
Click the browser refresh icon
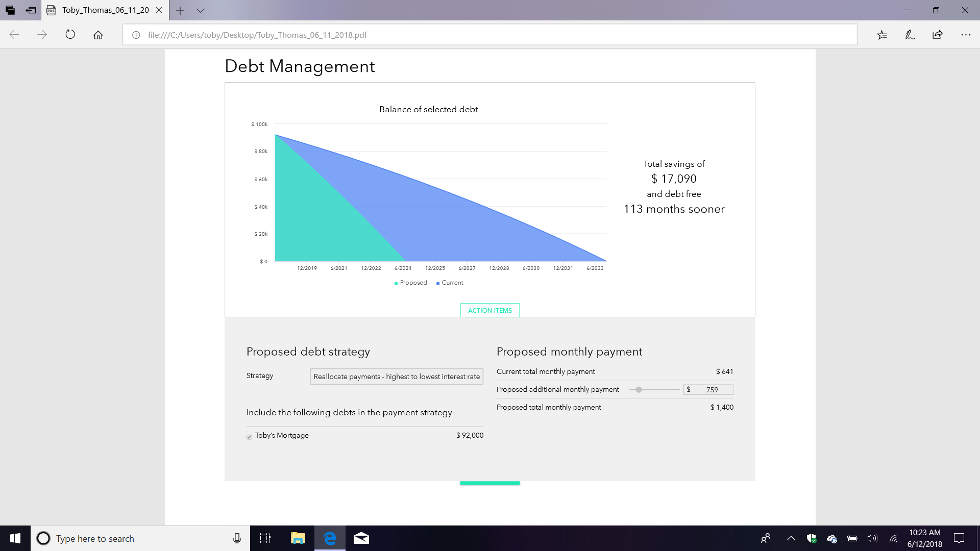tap(70, 35)
